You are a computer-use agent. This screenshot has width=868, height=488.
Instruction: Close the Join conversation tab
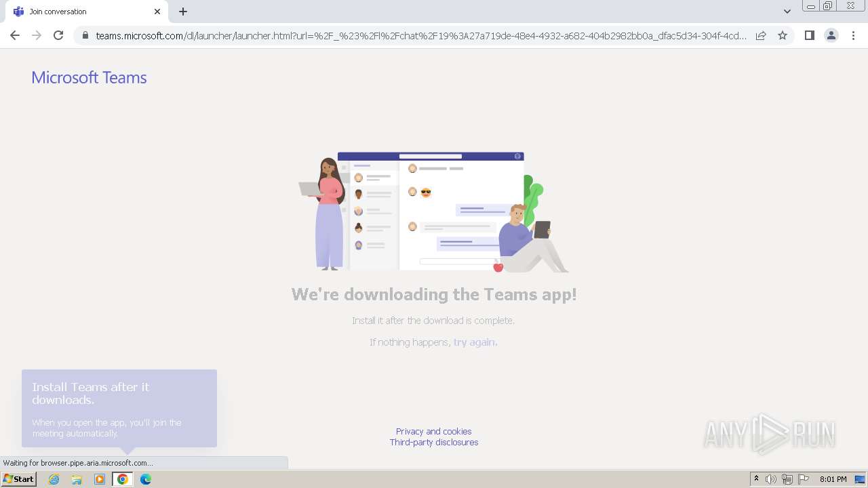(x=157, y=12)
